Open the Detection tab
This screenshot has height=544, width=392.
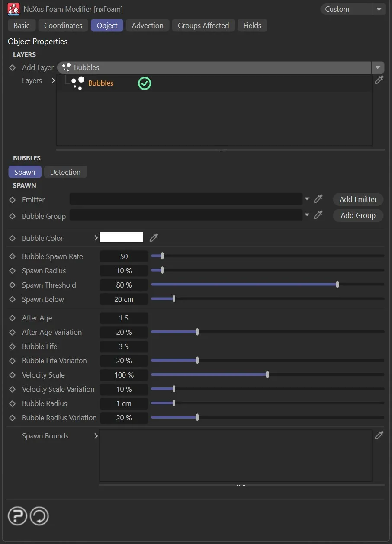coord(65,172)
